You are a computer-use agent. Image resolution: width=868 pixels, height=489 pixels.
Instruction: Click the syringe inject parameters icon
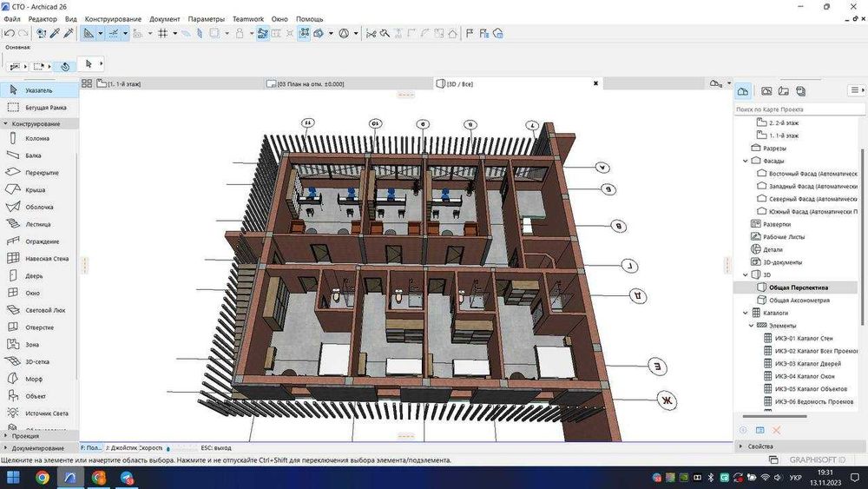coord(69,33)
